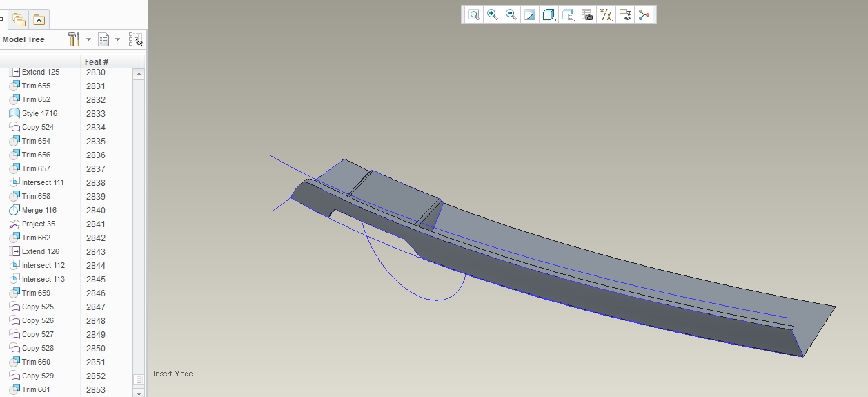Select the Extend 125 feature icon
The height and width of the screenshot is (397, 868).
tap(15, 72)
